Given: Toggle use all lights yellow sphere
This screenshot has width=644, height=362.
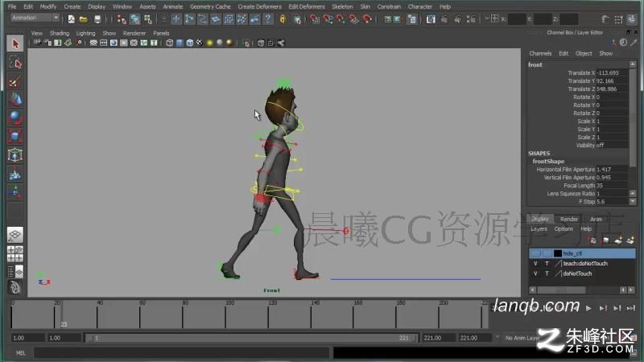Looking at the screenshot, I should tap(210, 43).
